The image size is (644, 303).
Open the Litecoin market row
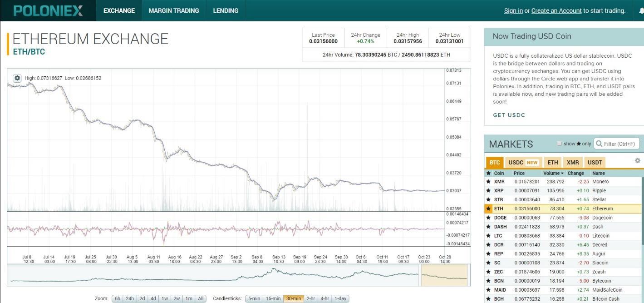coord(563,236)
